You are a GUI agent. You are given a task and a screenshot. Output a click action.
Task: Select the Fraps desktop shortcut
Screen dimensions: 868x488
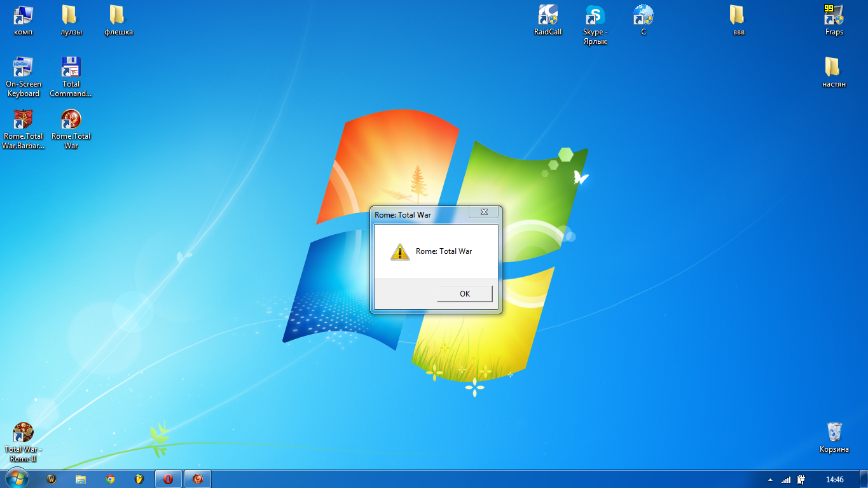[x=834, y=20]
